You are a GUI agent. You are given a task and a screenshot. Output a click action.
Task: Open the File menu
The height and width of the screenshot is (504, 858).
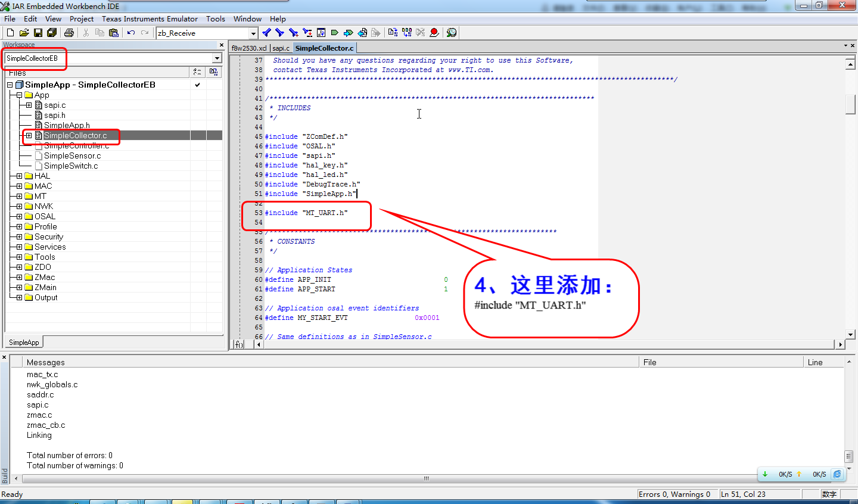(10, 19)
